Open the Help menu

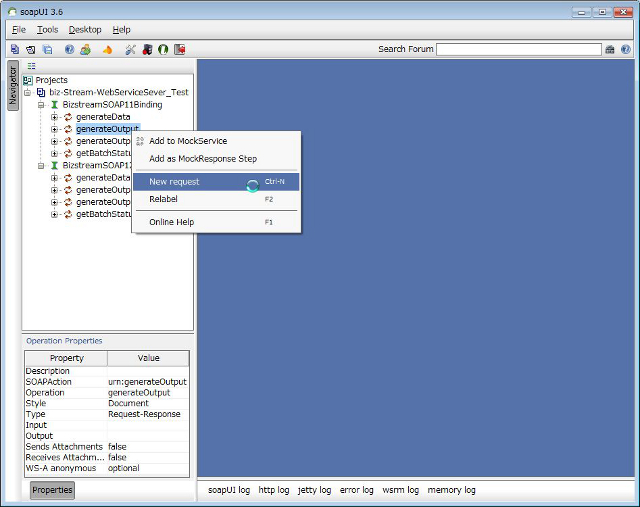pyautogui.click(x=121, y=30)
